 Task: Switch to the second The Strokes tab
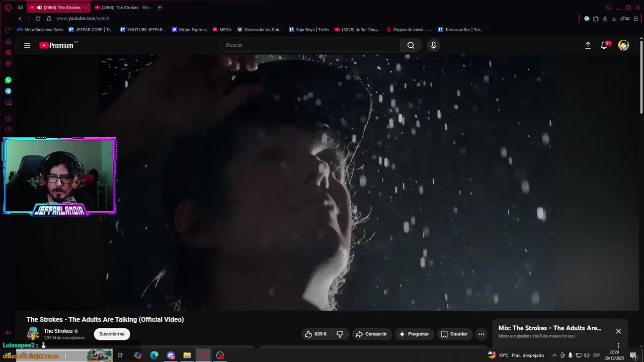click(x=123, y=8)
